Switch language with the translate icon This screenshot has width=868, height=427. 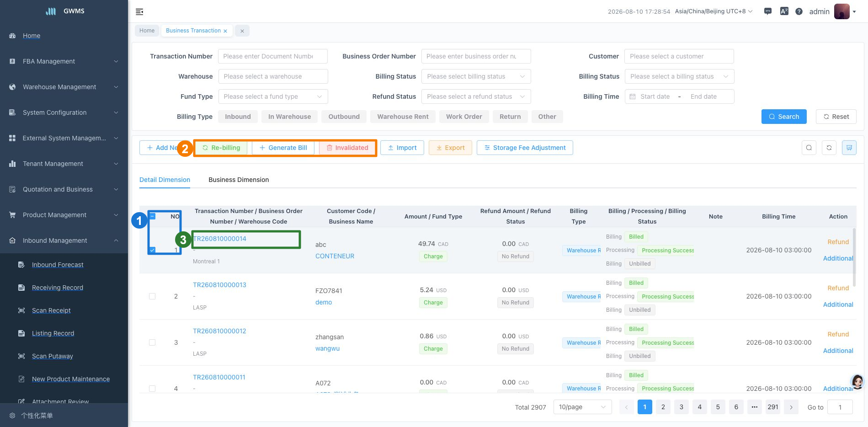coord(784,11)
